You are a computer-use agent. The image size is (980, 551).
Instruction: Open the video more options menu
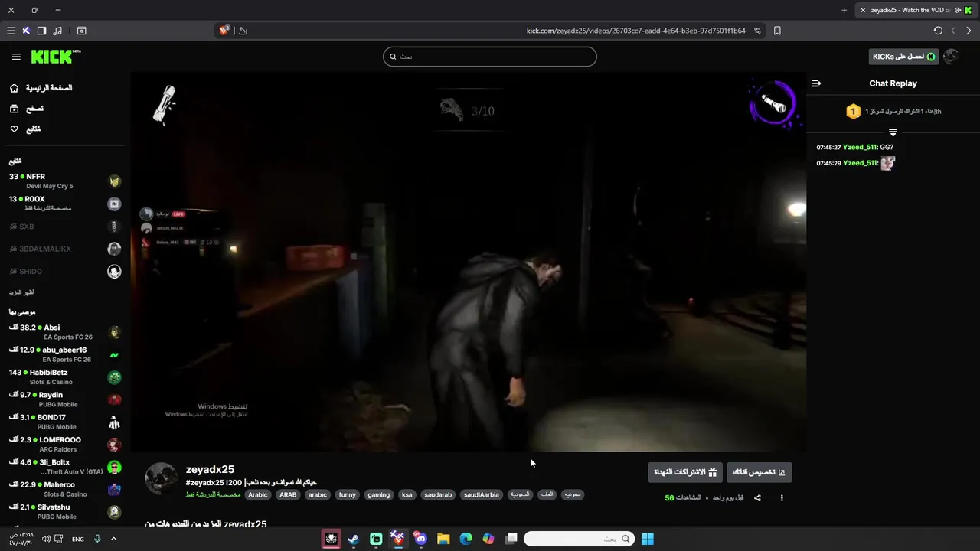[782, 498]
